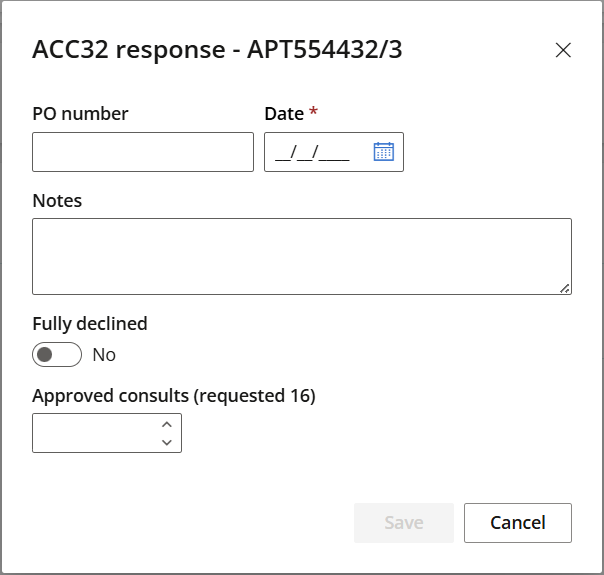This screenshot has height=575, width=604.
Task: Click the 'Date' field label
Action: (284, 114)
